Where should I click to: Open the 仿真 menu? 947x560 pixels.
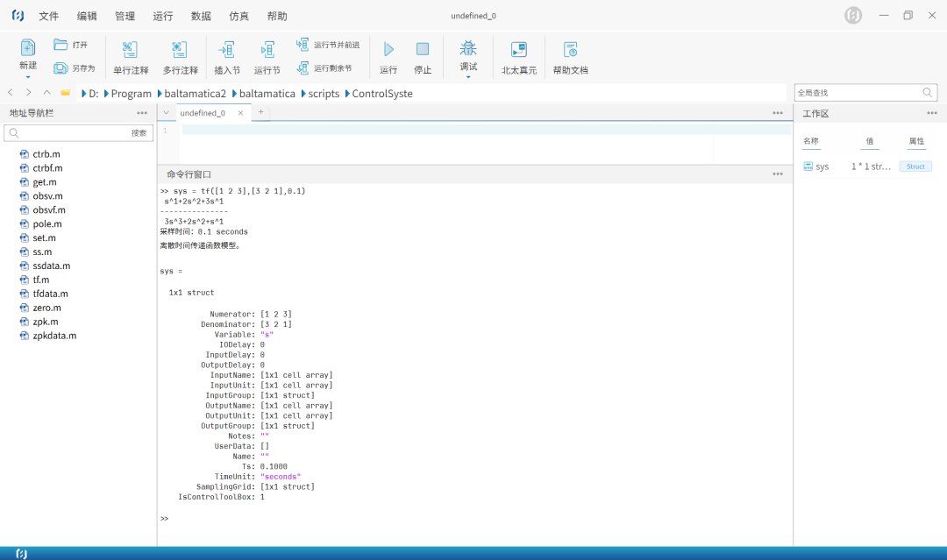239,16
